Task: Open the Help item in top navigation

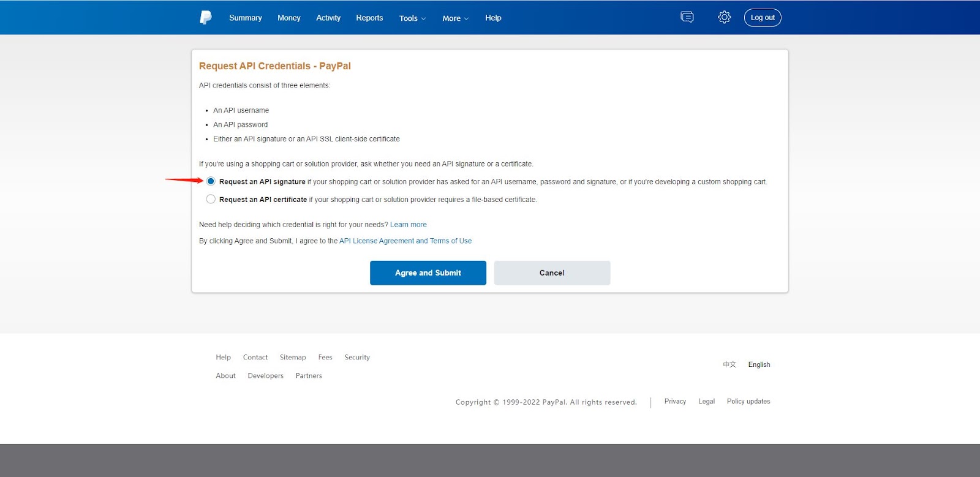Action: [493, 18]
